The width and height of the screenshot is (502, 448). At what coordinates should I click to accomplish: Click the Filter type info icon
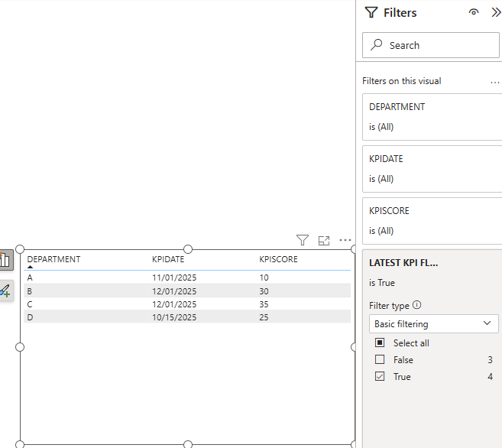[x=416, y=304]
